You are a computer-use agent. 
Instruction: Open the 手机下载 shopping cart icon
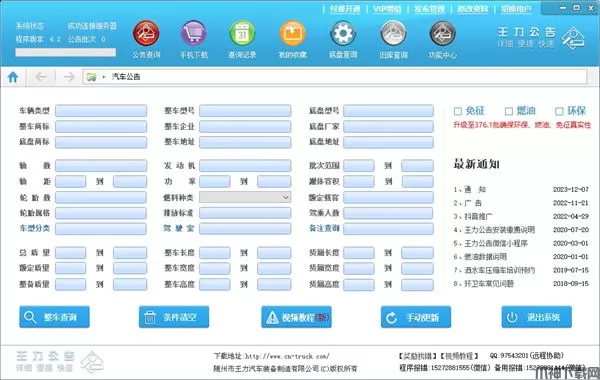click(194, 33)
